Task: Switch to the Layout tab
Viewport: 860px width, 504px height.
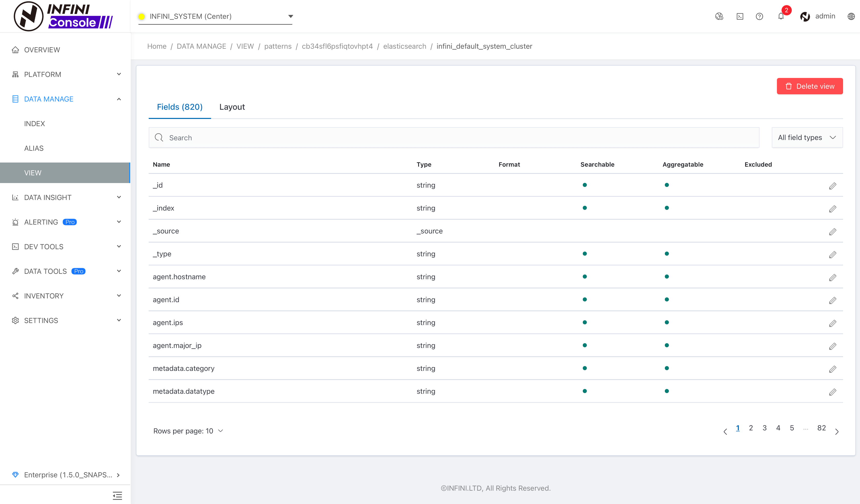Action: point(232,107)
